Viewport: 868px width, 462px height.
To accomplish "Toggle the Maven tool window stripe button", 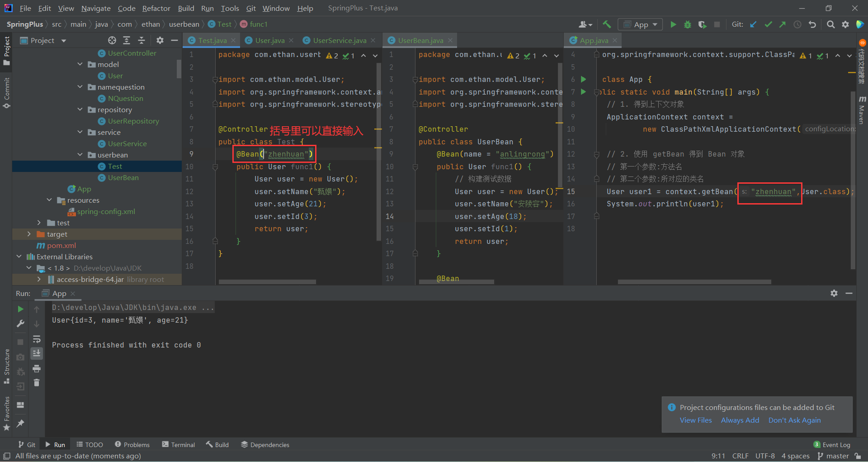I will click(x=862, y=110).
